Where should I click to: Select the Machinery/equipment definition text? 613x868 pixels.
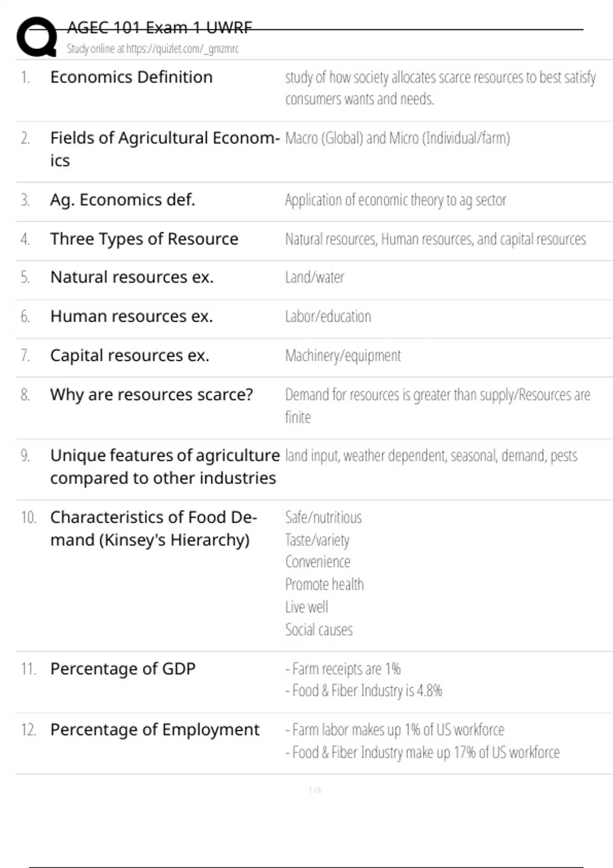point(343,355)
